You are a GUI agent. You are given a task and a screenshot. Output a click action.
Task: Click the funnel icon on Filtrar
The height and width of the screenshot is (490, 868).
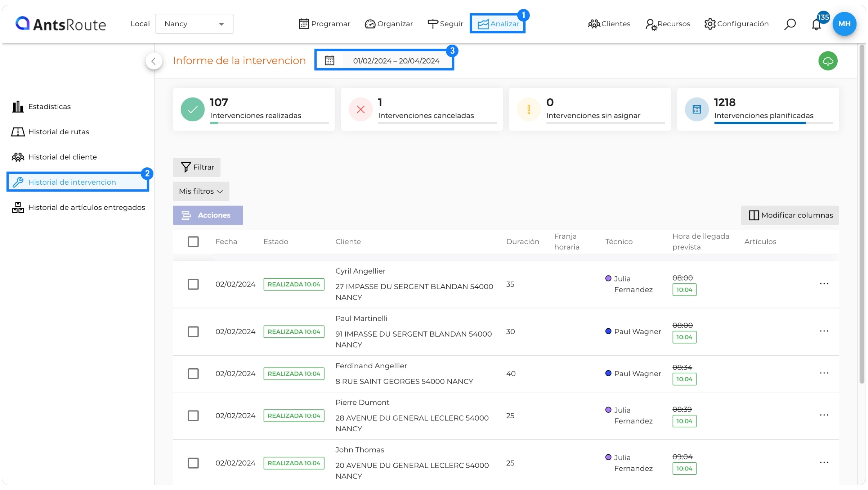click(186, 167)
